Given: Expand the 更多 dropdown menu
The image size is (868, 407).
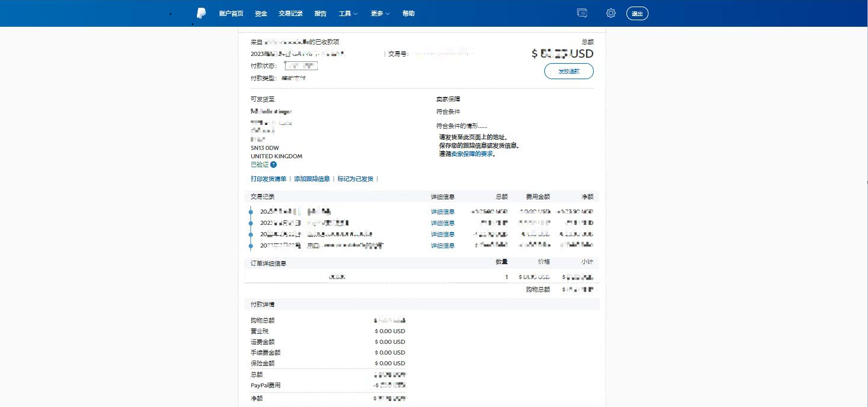Looking at the screenshot, I should [380, 14].
